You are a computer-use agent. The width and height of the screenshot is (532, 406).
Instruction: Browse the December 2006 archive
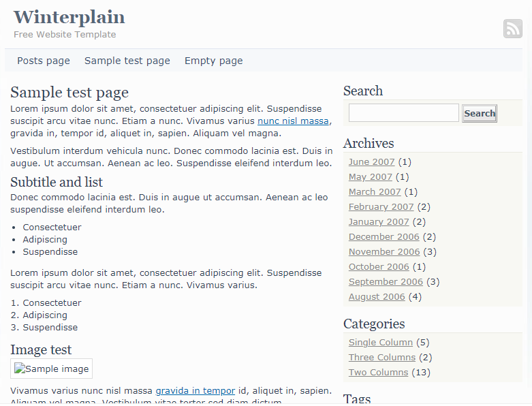coord(384,237)
